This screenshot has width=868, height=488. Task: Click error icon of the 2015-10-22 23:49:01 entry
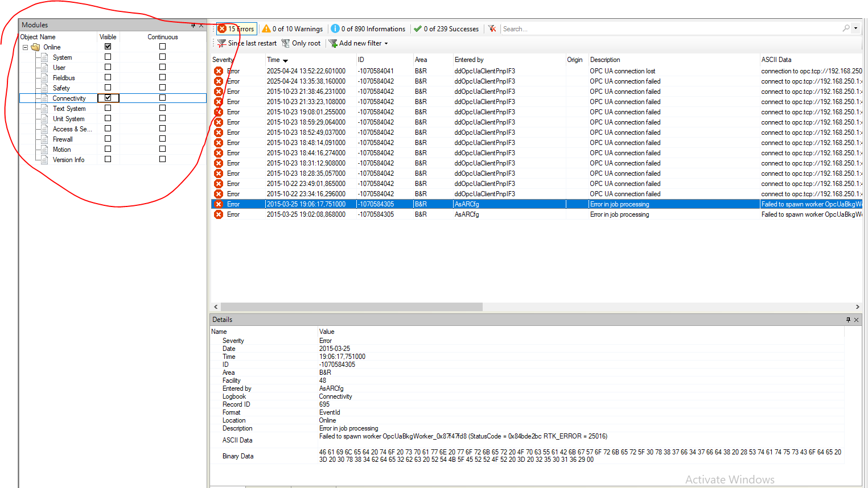(219, 184)
